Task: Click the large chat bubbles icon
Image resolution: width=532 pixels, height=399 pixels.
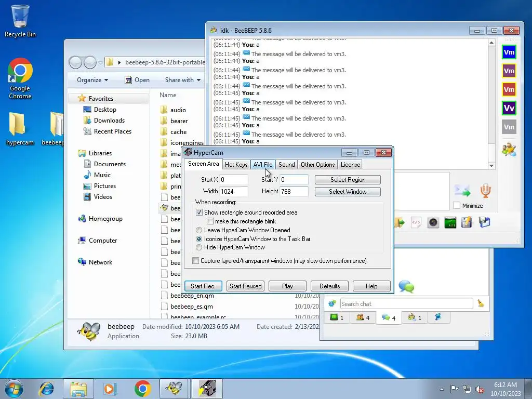Action: (x=406, y=287)
